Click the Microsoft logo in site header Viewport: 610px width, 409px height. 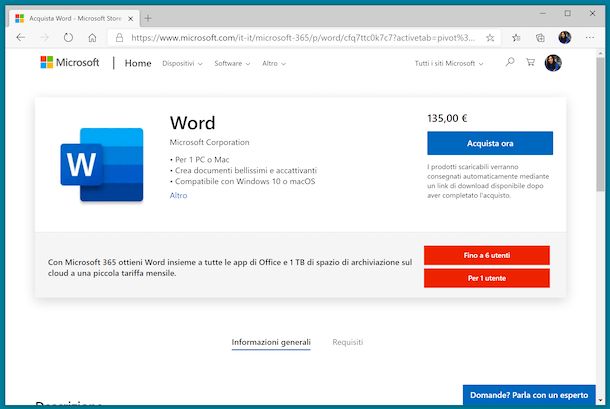pyautogui.click(x=70, y=62)
